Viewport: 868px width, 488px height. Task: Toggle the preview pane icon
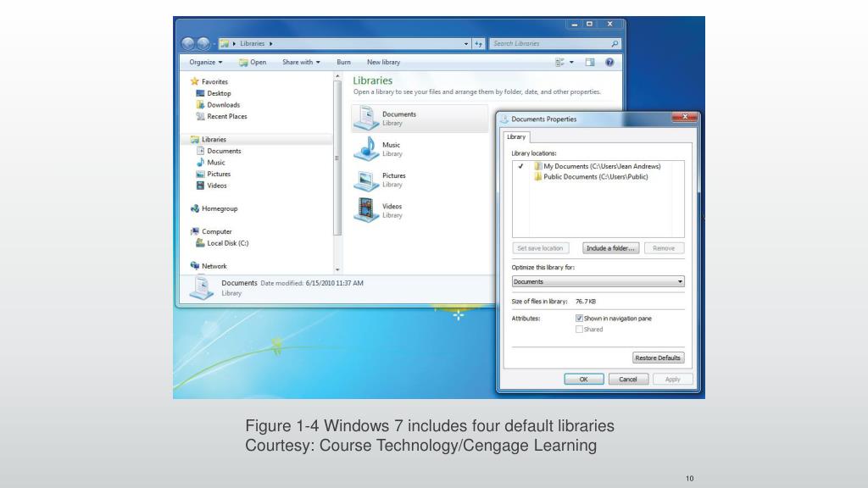(x=590, y=63)
